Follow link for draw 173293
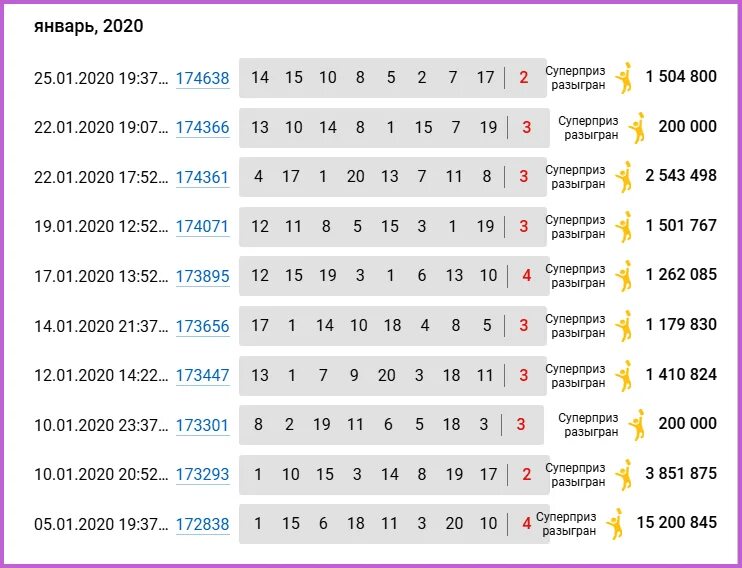Viewport: 742px width, 568px height. point(203,474)
